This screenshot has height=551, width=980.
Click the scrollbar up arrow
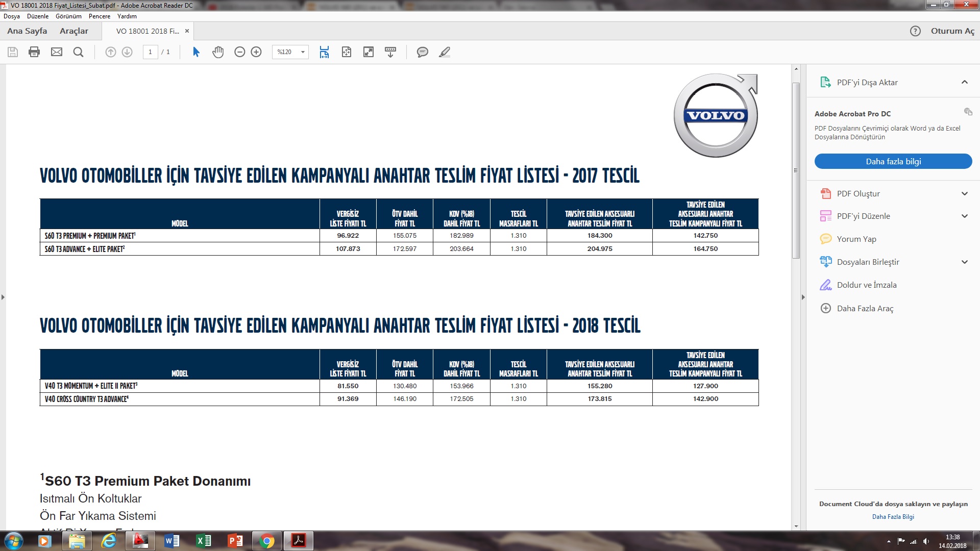click(796, 69)
